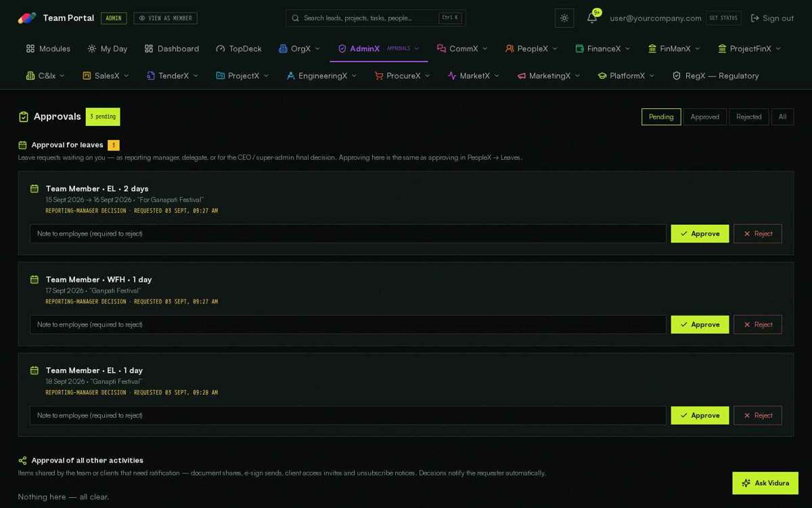Click the user@yourcompany.com account label
Viewport: 812px width, 508px height.
656,18
